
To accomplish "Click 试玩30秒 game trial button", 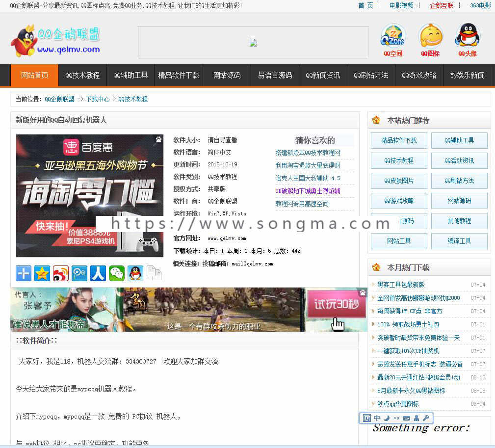I will 336,304.
